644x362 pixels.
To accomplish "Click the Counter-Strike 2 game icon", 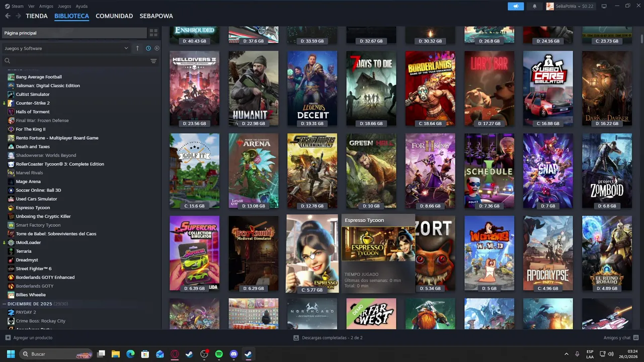I will point(11,103).
